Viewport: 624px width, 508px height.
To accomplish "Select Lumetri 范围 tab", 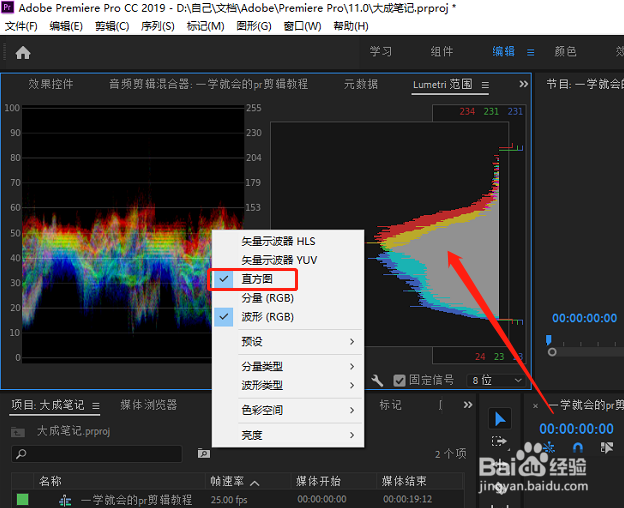I will pyautogui.click(x=443, y=84).
